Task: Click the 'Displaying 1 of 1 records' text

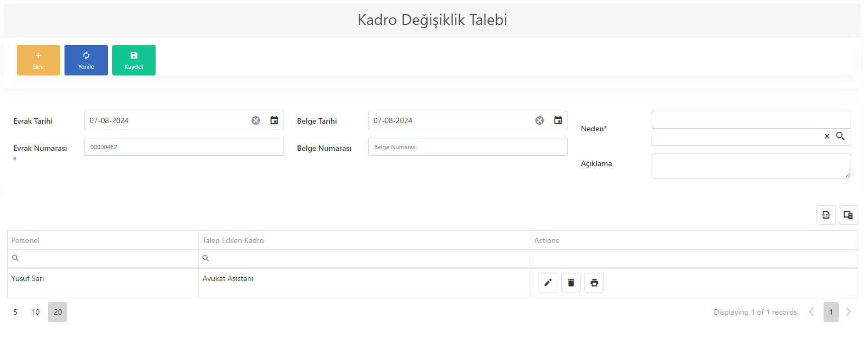Action: (x=755, y=312)
